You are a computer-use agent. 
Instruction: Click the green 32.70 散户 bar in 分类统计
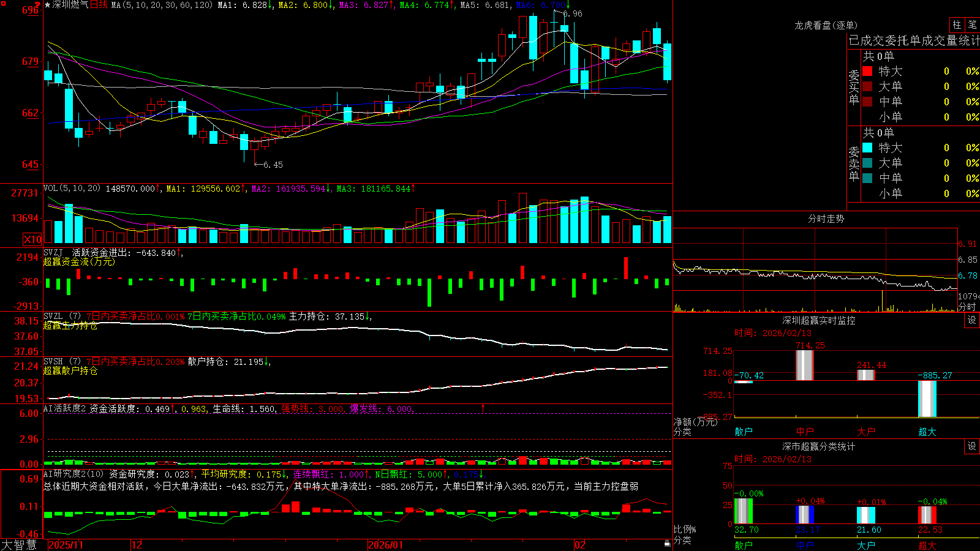coord(744,511)
